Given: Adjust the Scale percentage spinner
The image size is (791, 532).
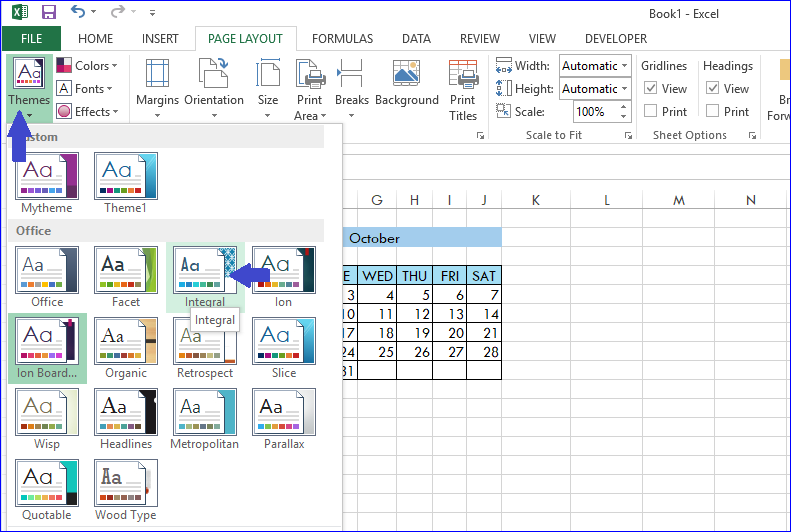Looking at the screenshot, I should tap(625, 112).
